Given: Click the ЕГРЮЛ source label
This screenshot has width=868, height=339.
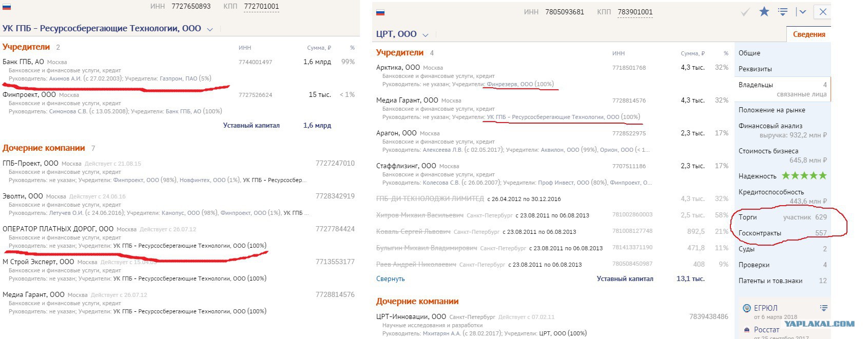Looking at the screenshot, I should (765, 308).
